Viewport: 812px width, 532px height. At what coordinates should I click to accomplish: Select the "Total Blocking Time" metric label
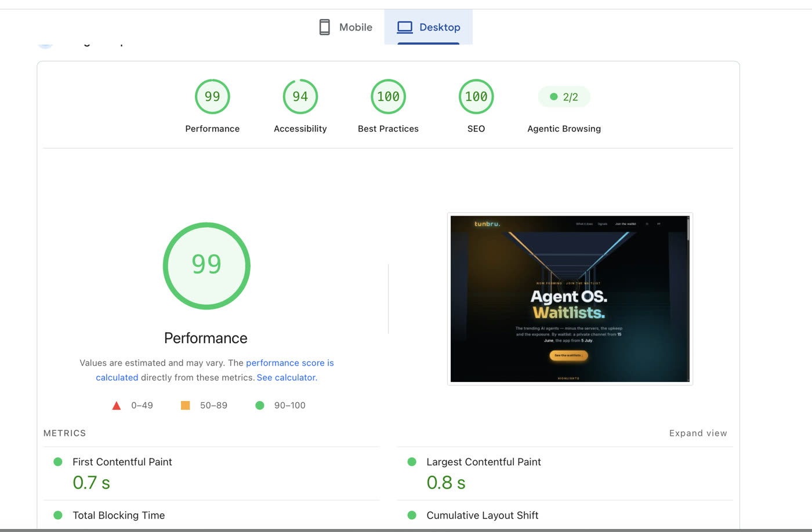pos(119,515)
